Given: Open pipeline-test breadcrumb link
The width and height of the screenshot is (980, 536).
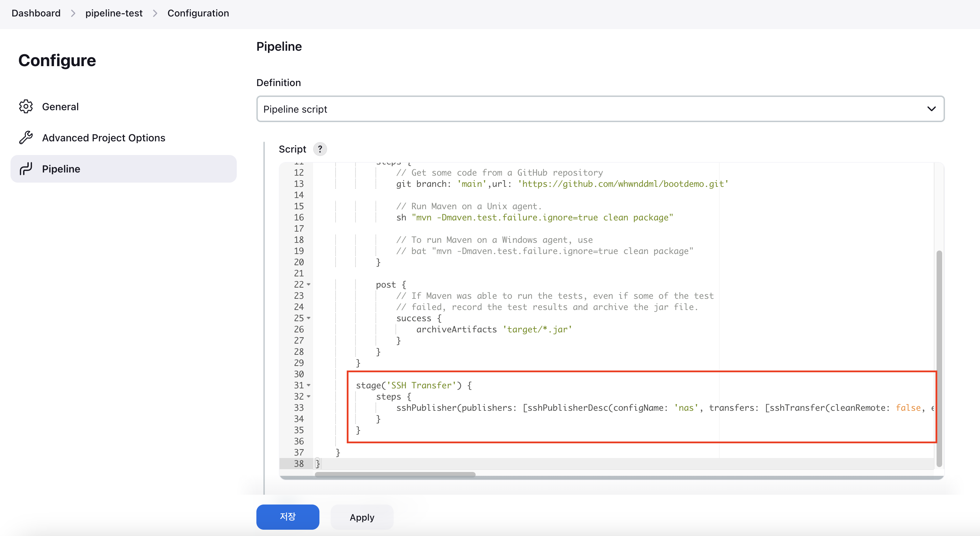Looking at the screenshot, I should 114,13.
